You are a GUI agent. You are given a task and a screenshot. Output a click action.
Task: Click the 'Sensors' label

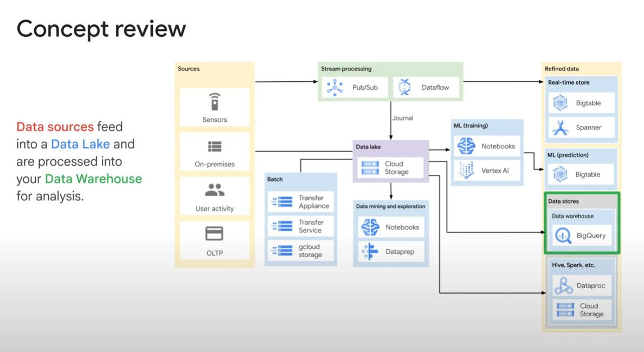214,120
